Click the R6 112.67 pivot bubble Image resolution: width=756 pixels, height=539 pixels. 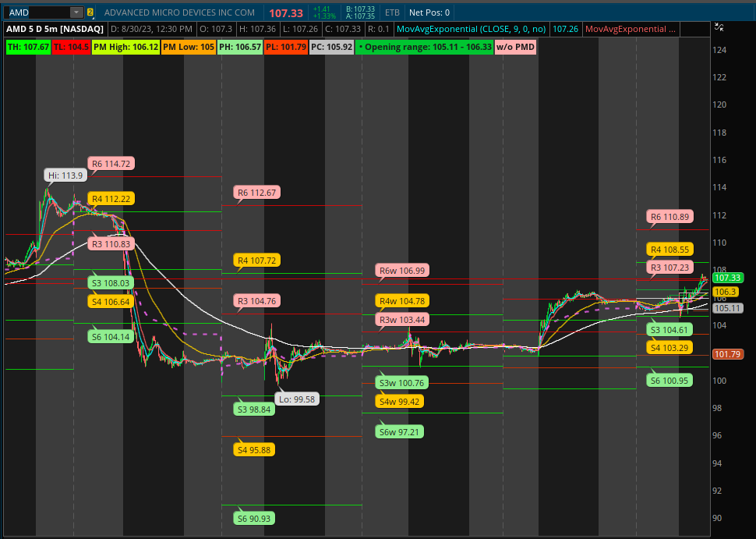coord(256,193)
